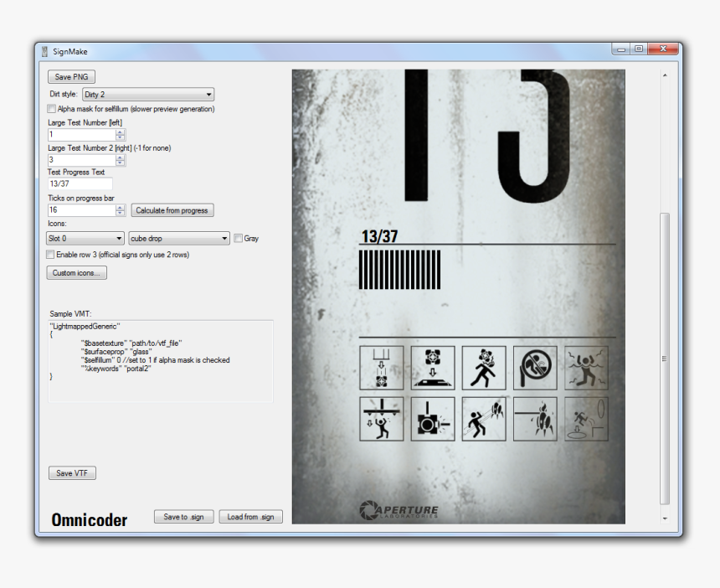Screen dimensions: 720x588
Task: Click the Omnicoder label
Action: click(89, 520)
